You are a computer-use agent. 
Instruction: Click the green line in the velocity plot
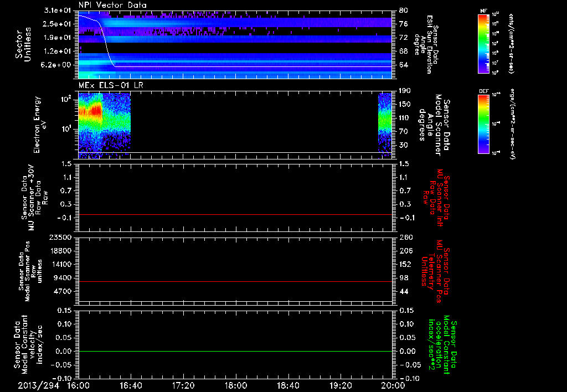pyautogui.click(x=235, y=351)
